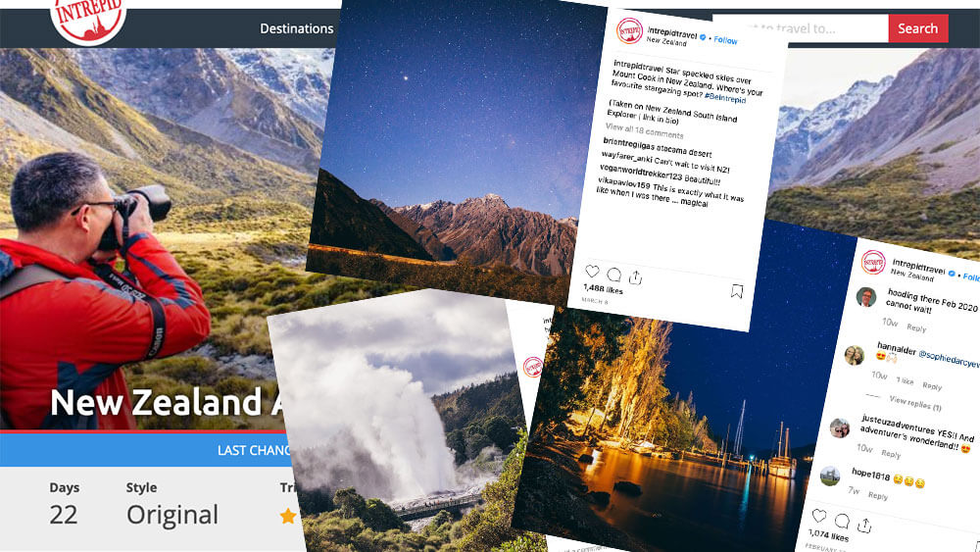Viewport: 980px width, 552px height.
Task: Expand View replies (1) under hannahder comment
Action: click(915, 403)
